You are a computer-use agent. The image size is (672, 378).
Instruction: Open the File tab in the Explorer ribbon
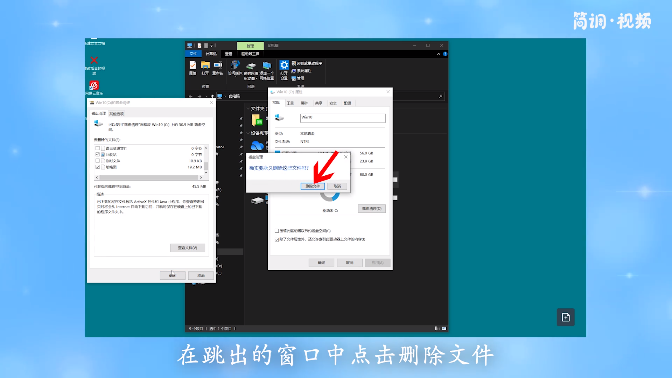(x=193, y=54)
